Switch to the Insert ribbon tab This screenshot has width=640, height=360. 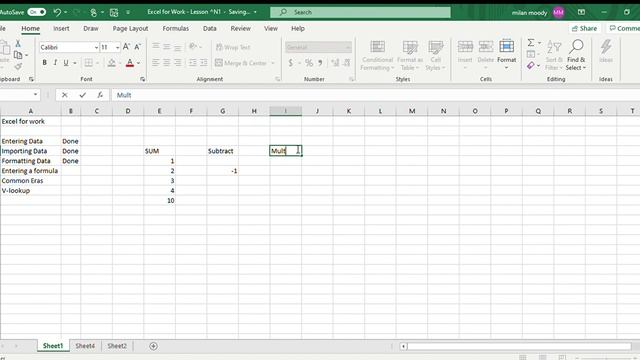pyautogui.click(x=61, y=29)
